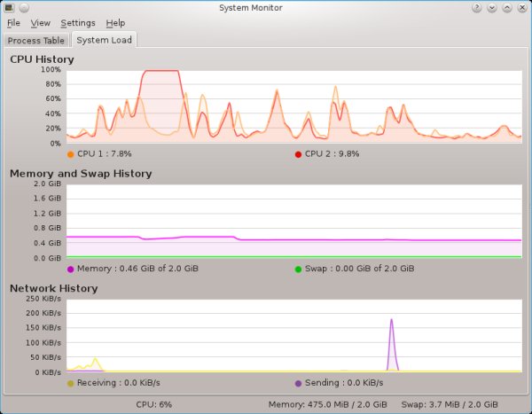The image size is (532, 414).
Task: Click the Memory : 0.46 GiB of 2.0 GiB label
Action: (x=137, y=269)
